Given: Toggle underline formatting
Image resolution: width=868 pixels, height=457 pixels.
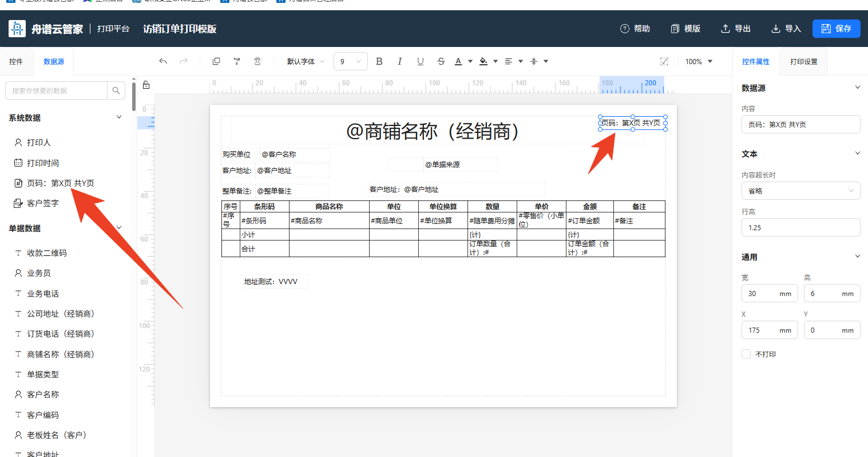Looking at the screenshot, I should point(421,61).
